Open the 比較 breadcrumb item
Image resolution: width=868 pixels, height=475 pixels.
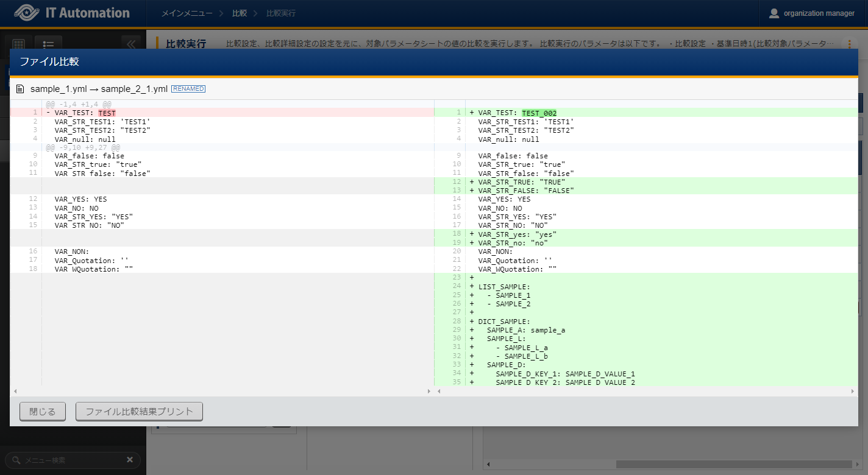(240, 13)
